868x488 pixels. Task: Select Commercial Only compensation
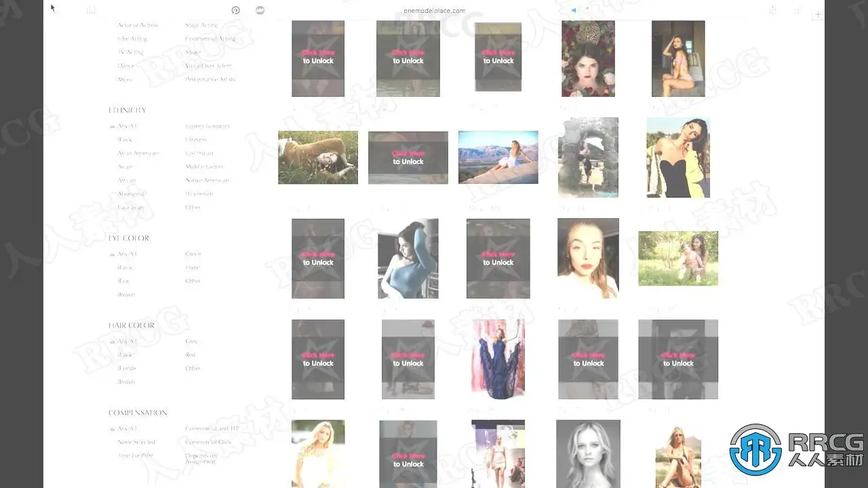[208, 443]
